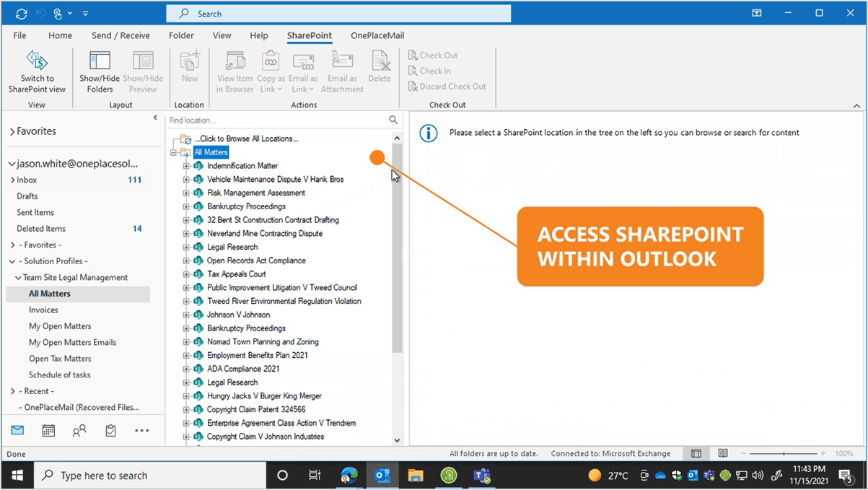This screenshot has height=490, width=868.
Task: Open Task View in the taskbar
Action: [x=315, y=475]
